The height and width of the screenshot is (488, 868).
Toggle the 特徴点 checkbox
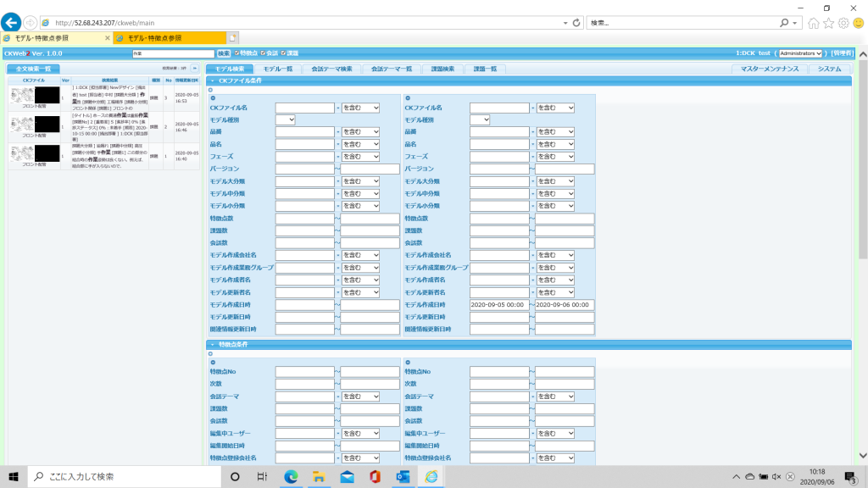(236, 53)
